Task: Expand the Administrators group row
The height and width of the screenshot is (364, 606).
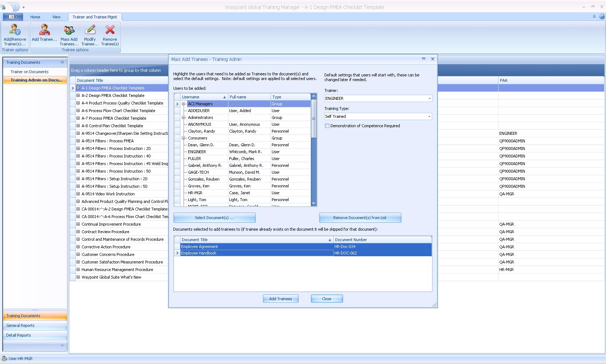Action: tap(183, 117)
